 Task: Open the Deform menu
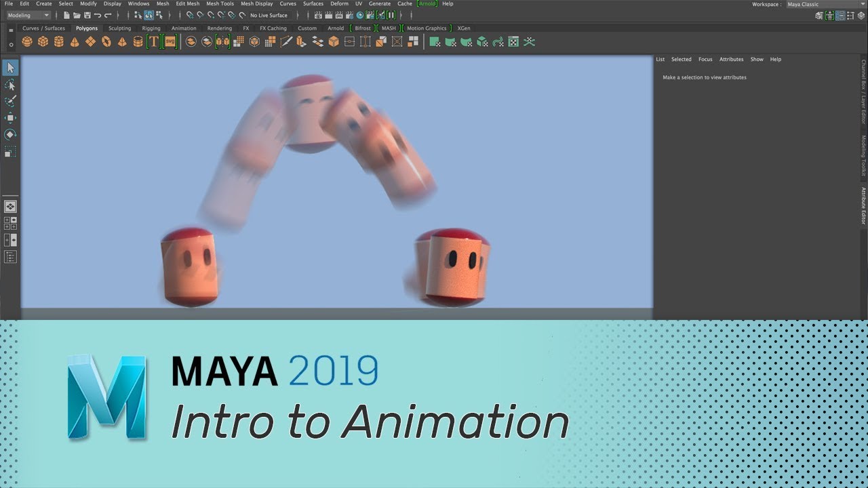coord(339,3)
